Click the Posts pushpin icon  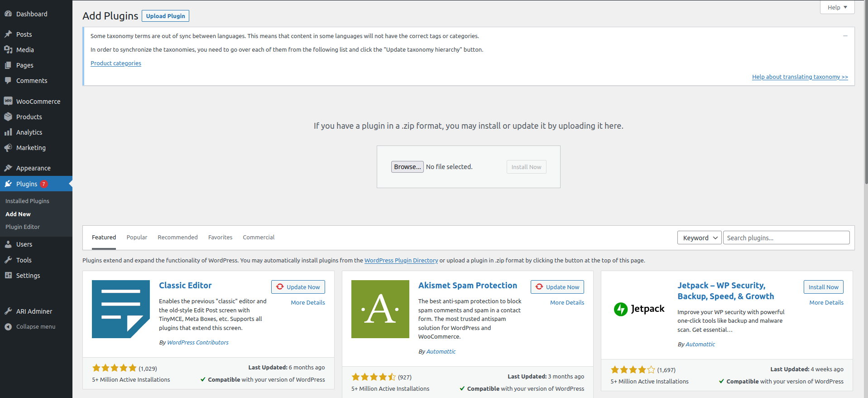(x=8, y=34)
